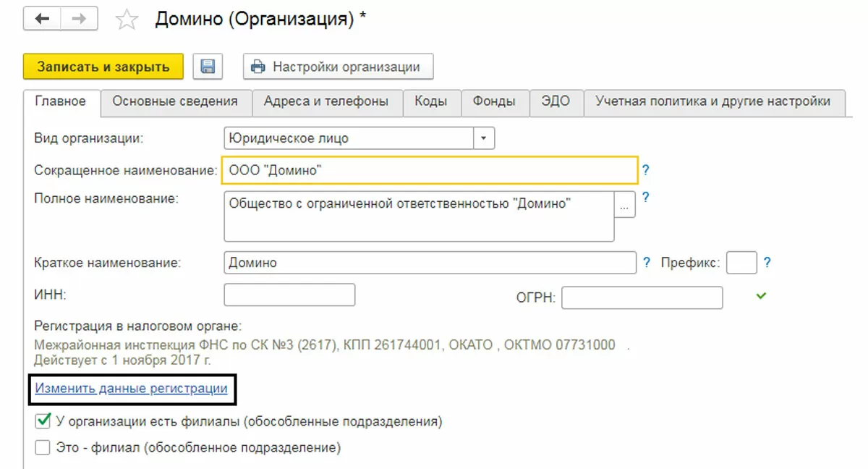Image resolution: width=868 pixels, height=469 pixels.
Task: Enable Это - филиал checkbox
Action: pos(43,447)
